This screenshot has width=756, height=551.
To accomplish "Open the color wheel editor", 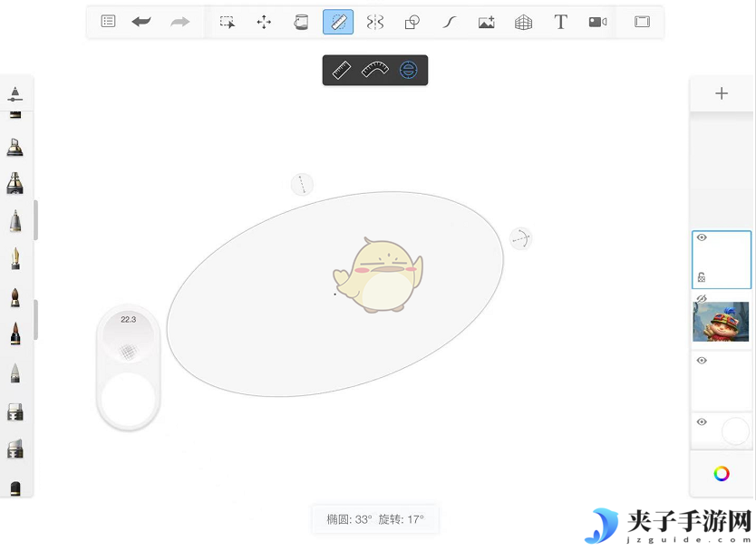I will point(722,473).
